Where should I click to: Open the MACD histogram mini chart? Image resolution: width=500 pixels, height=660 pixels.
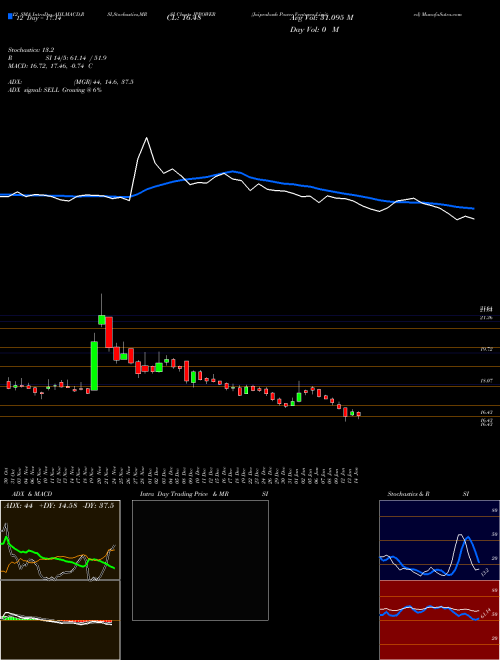click(x=60, y=620)
